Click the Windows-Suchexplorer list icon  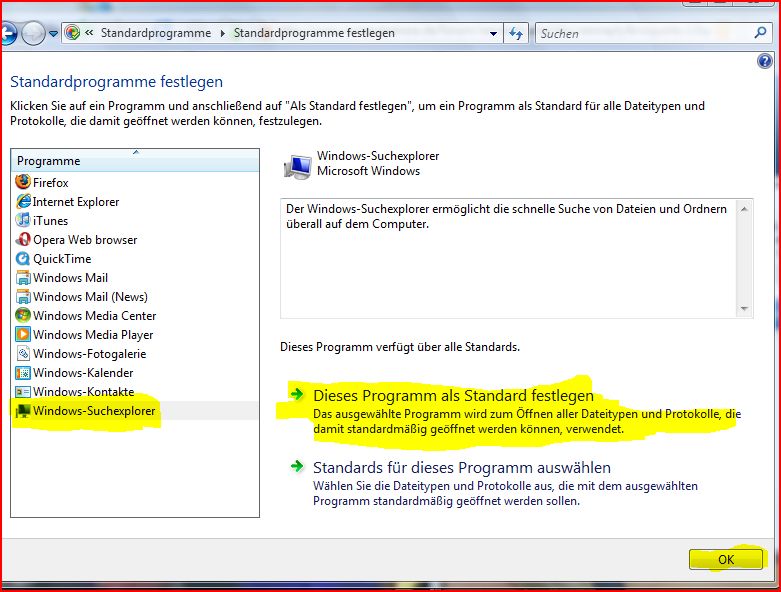[x=23, y=411]
